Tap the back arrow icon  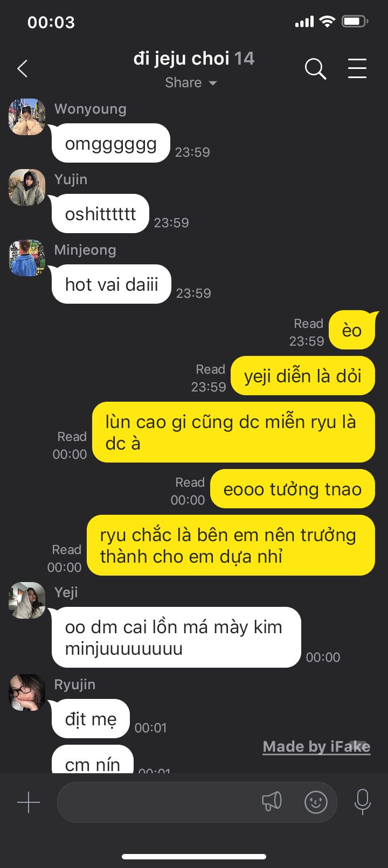pos(22,69)
